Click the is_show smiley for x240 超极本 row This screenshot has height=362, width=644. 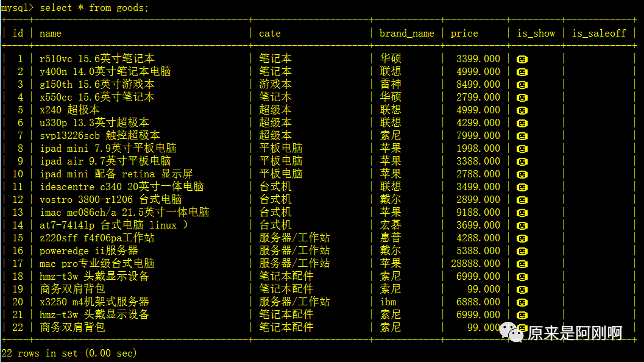click(522, 110)
